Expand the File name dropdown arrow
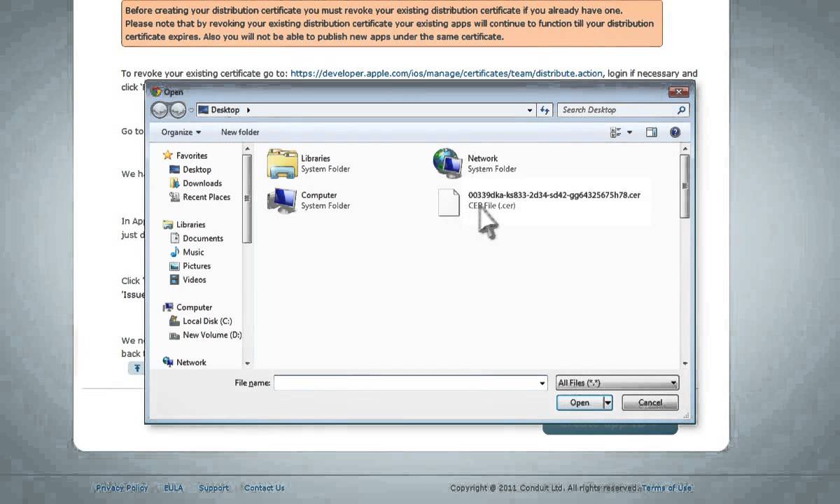Viewport: 840px width, 504px height. coord(542,383)
